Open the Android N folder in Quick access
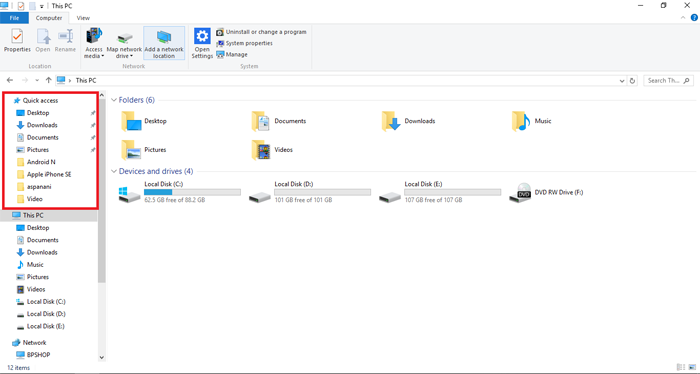 (x=41, y=162)
